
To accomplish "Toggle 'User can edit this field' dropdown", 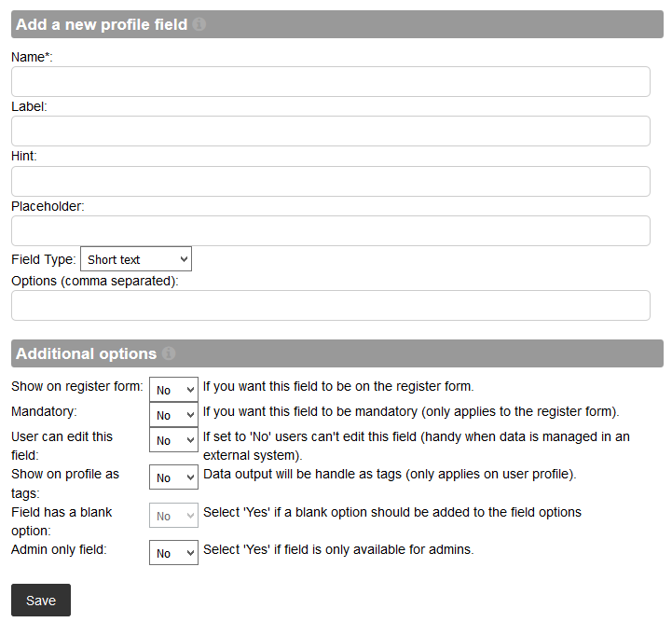I will point(173,440).
